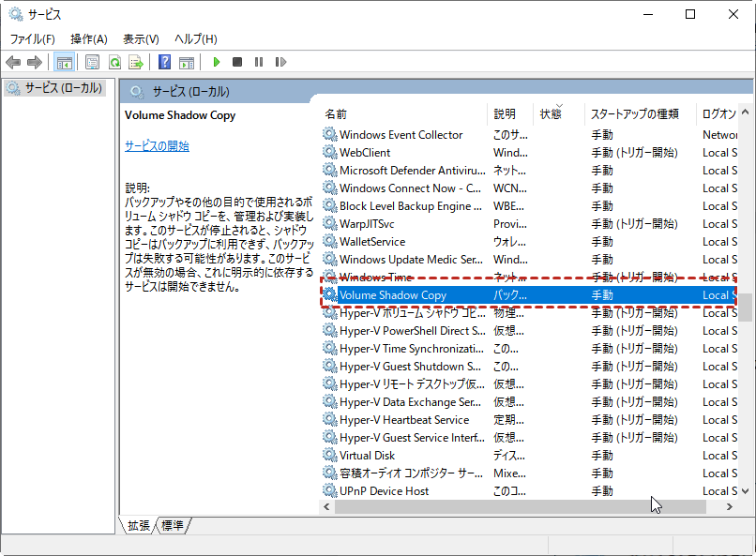Image resolution: width=756 pixels, height=556 pixels.
Task: Switch to the 標準 tab
Action: pos(173,525)
